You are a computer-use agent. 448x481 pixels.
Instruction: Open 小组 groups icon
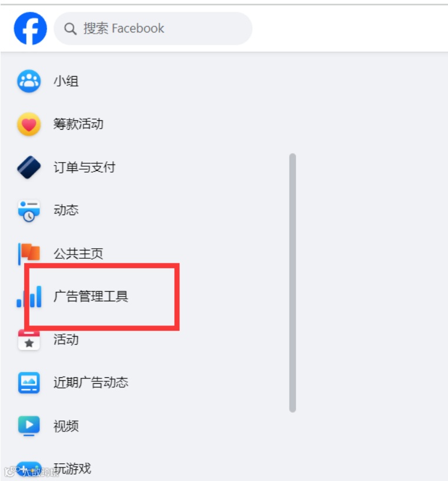coord(29,81)
